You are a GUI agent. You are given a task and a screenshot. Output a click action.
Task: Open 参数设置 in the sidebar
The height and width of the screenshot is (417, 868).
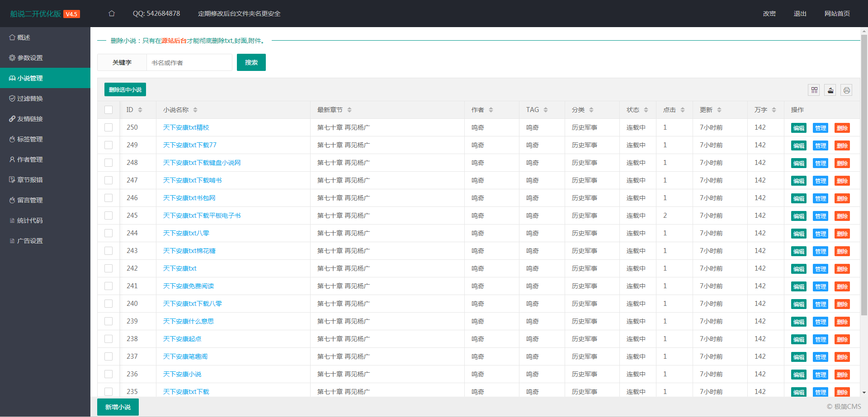tap(45, 58)
